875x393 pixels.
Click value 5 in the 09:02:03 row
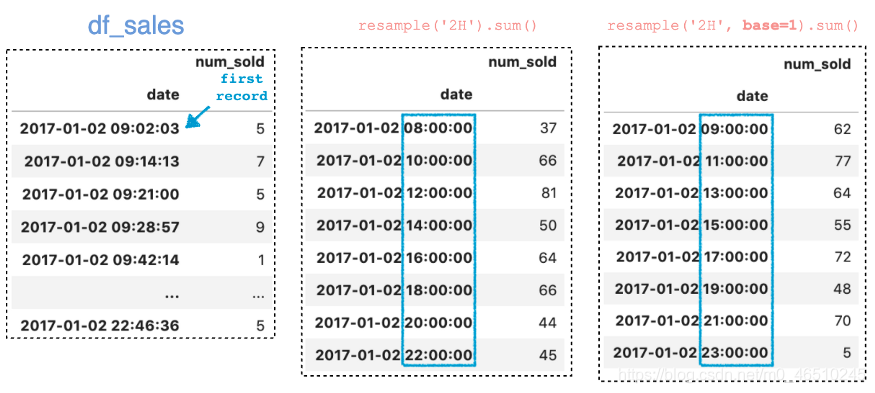(260, 129)
